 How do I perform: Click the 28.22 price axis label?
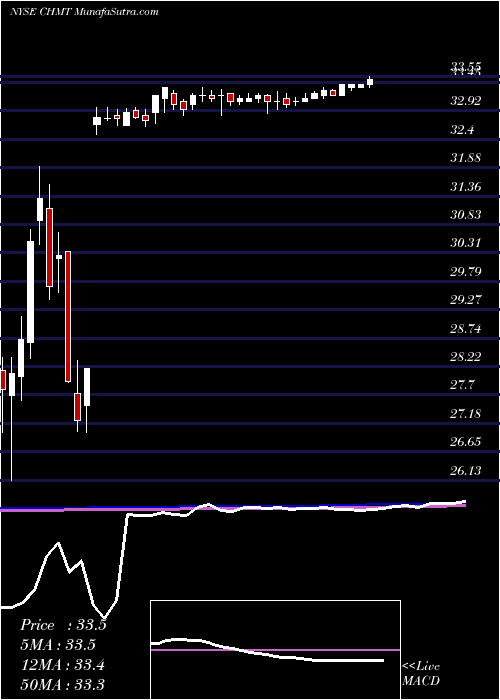(x=465, y=357)
